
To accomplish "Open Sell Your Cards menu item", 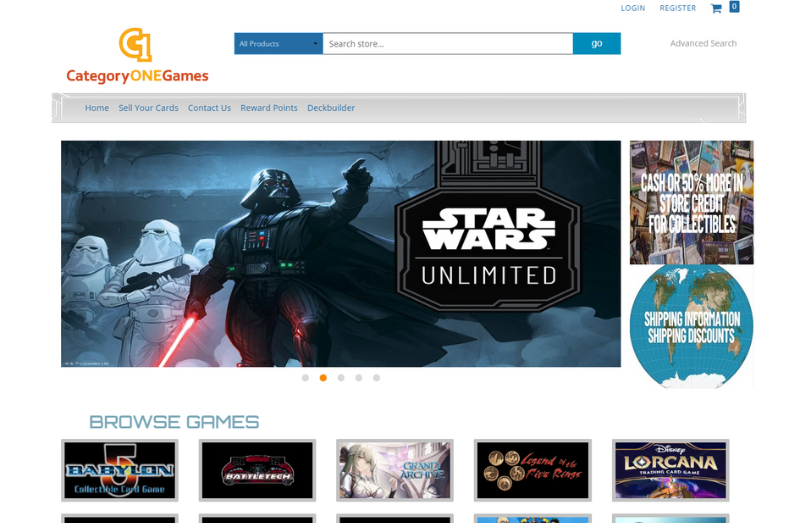I will (148, 108).
